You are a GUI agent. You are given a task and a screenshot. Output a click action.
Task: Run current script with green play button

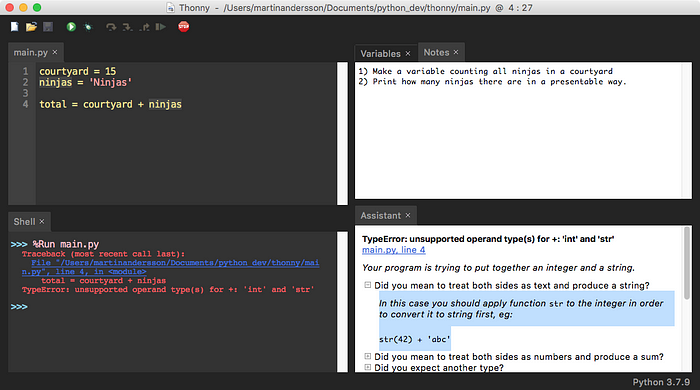71,27
